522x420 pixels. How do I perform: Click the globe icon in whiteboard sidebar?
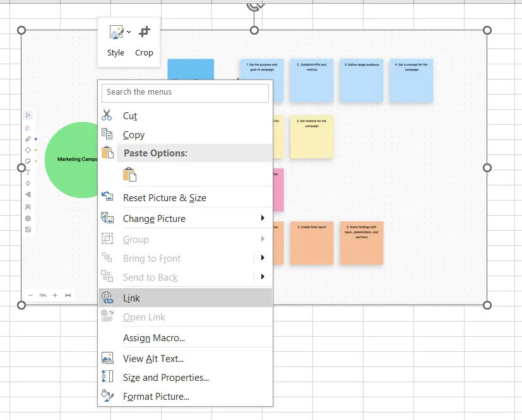(x=28, y=218)
